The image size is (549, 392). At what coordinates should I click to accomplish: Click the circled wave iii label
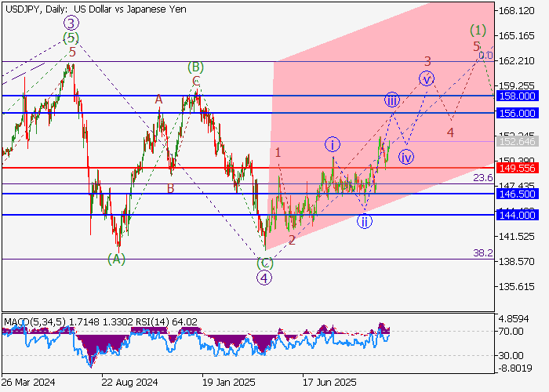[392, 100]
